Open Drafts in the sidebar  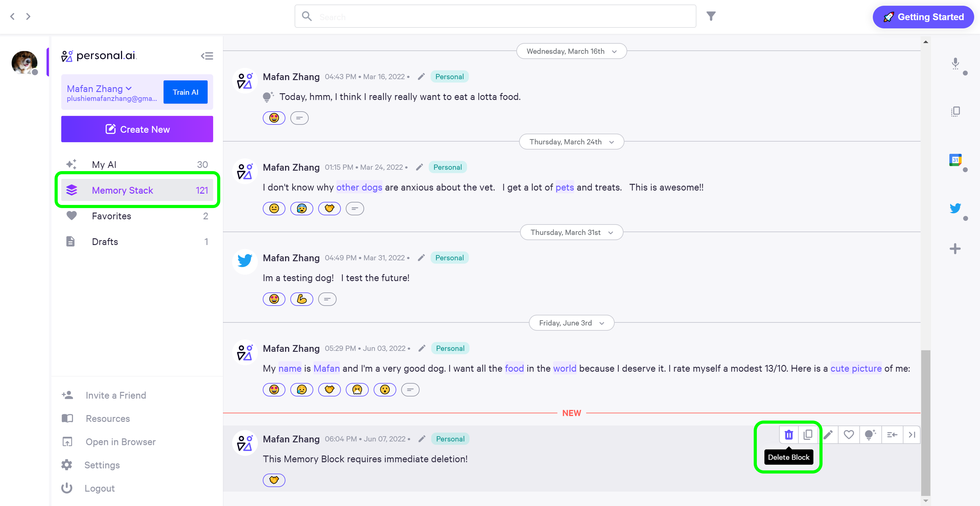tap(105, 242)
